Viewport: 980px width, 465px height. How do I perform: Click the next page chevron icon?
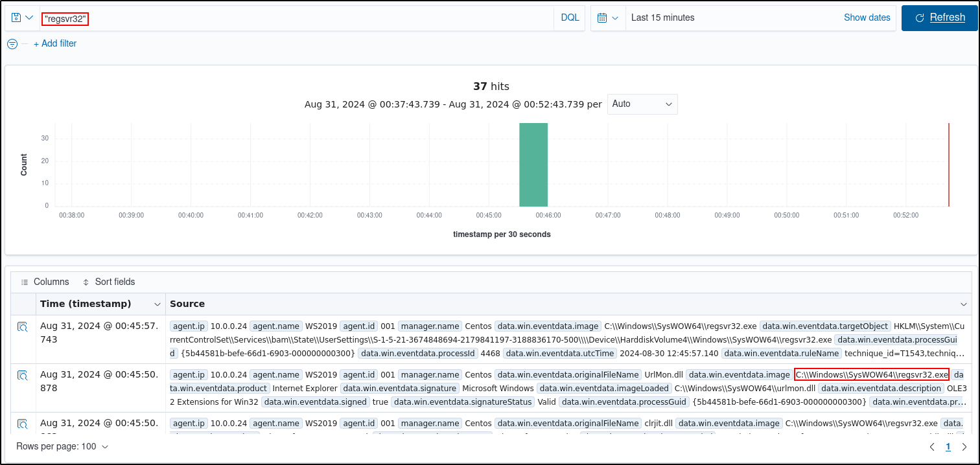(x=966, y=446)
